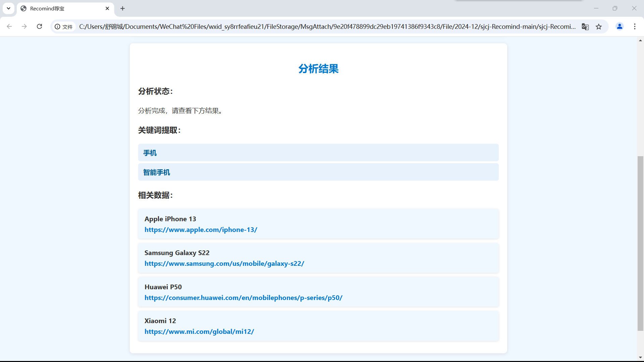644x362 pixels.
Task: Open Chrome three-dot menu
Action: [x=635, y=26]
